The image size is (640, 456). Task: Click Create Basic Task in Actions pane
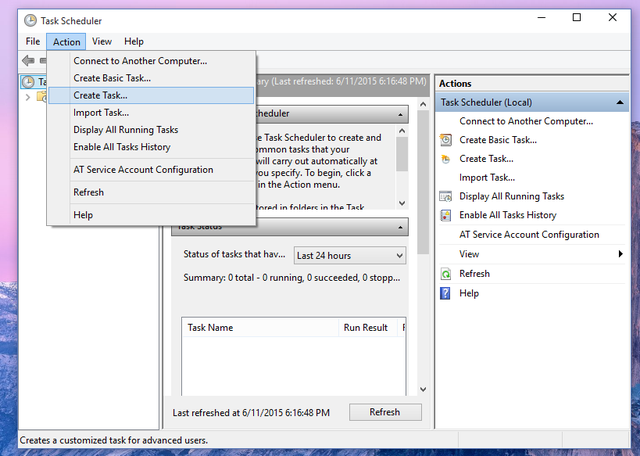(498, 140)
